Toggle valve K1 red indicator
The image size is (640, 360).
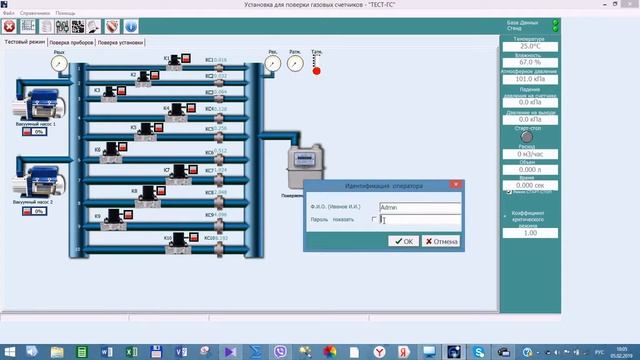click(186, 58)
